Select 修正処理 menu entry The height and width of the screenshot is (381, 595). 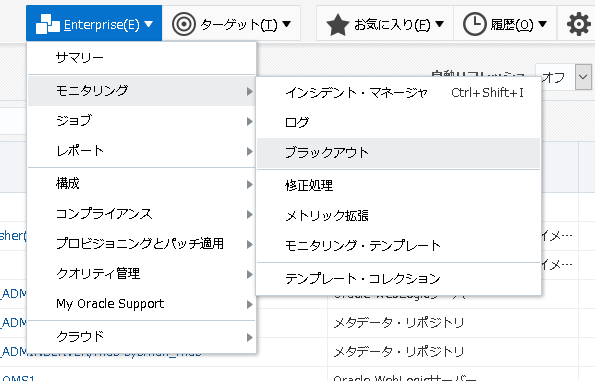point(398,186)
